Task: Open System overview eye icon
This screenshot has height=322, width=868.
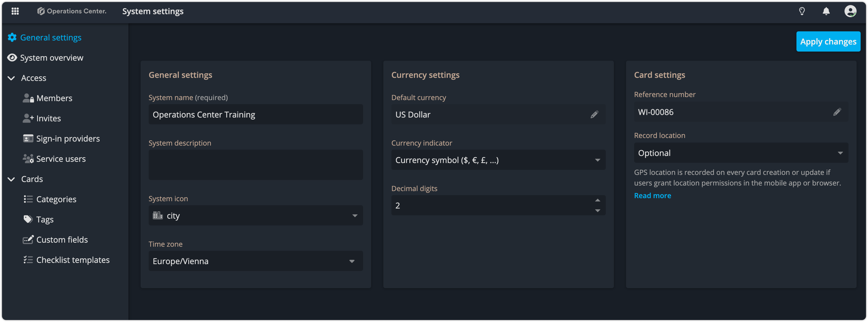Action: click(x=12, y=58)
